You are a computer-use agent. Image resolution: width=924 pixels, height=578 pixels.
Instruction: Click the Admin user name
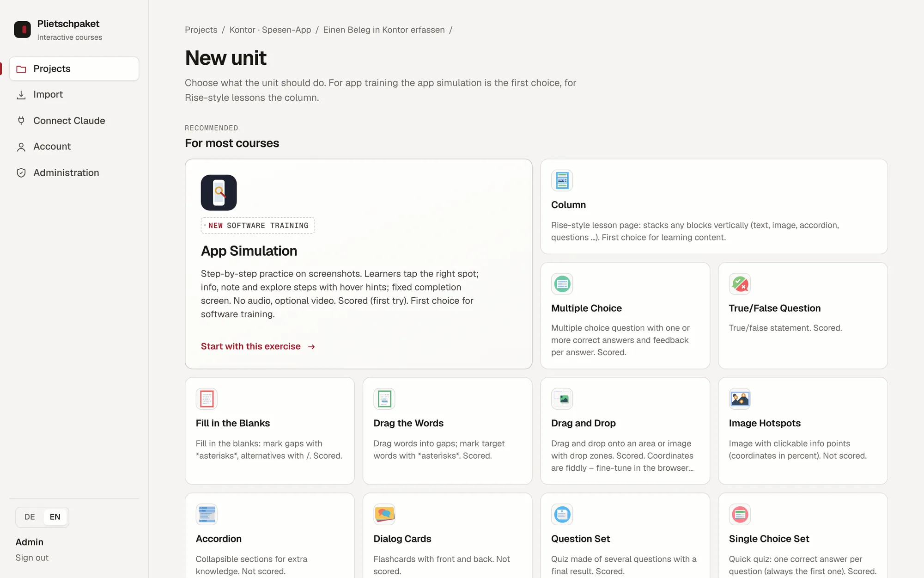30,542
